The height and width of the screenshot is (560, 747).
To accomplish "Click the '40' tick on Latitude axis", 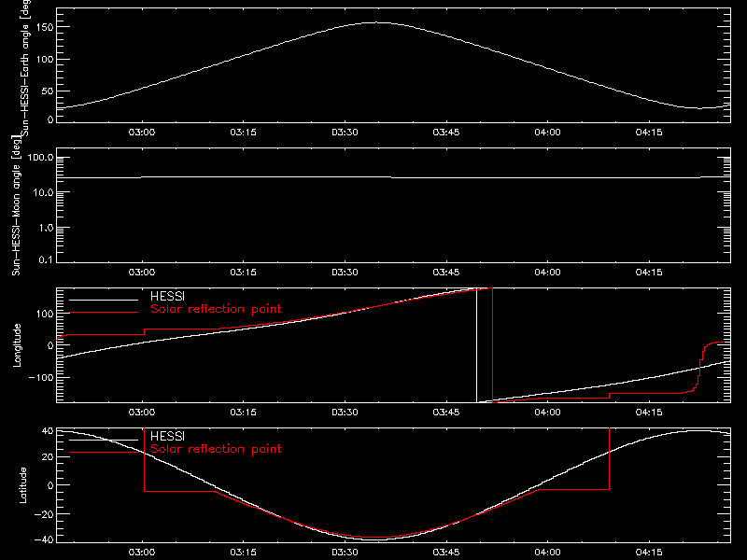I will pyautogui.click(x=48, y=431).
